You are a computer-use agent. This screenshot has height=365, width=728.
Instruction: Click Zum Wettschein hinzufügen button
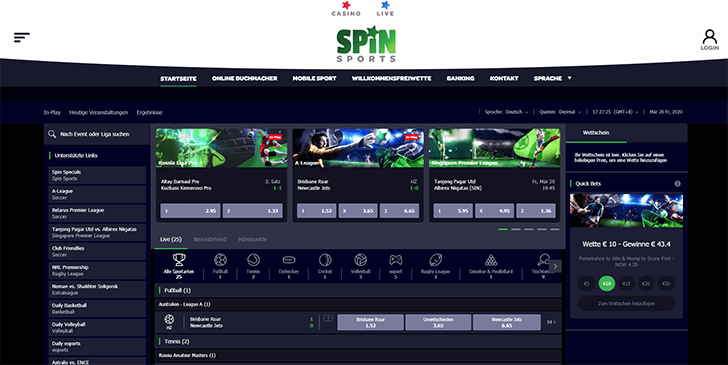[626, 303]
